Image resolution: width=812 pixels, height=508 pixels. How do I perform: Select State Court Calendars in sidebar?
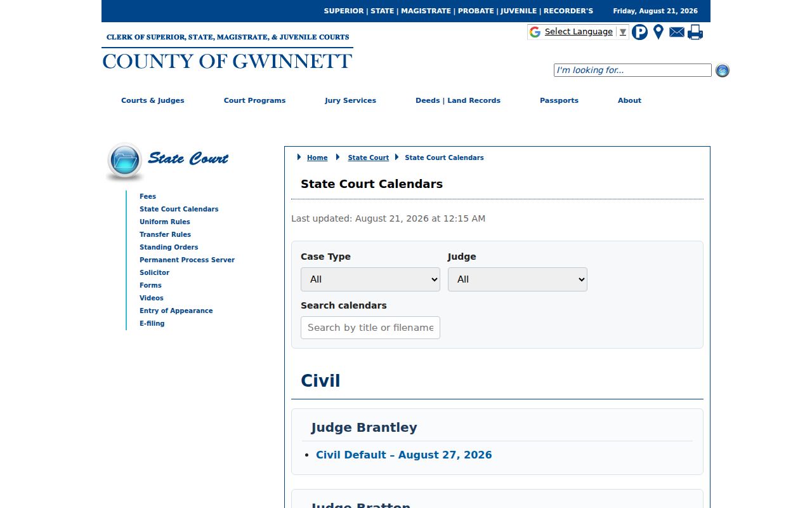click(179, 209)
